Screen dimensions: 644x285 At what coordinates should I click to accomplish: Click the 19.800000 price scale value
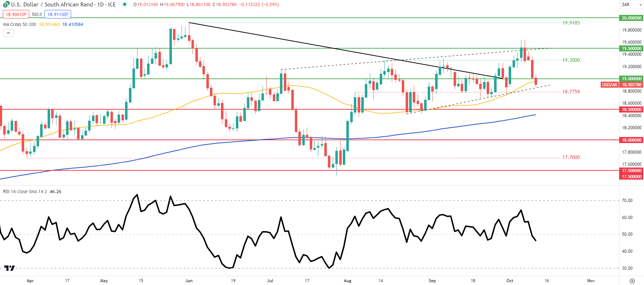click(632, 30)
